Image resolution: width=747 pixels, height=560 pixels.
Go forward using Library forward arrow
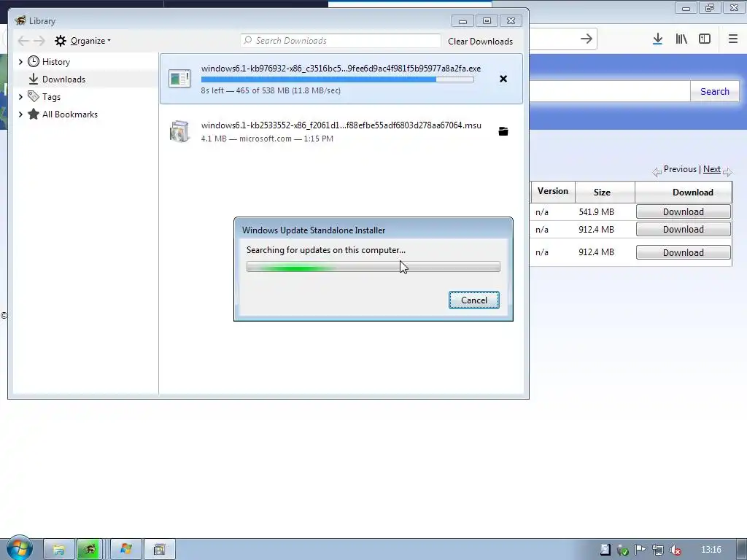[39, 41]
